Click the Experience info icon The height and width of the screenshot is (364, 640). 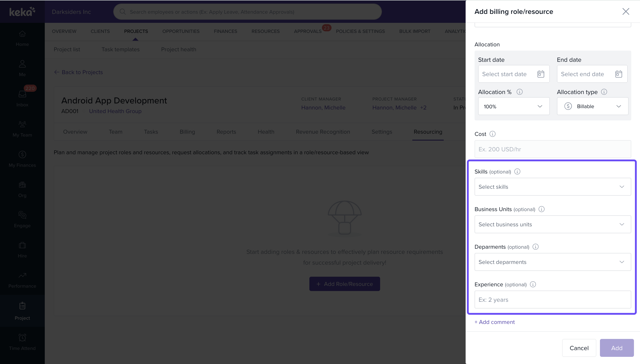[x=533, y=285]
